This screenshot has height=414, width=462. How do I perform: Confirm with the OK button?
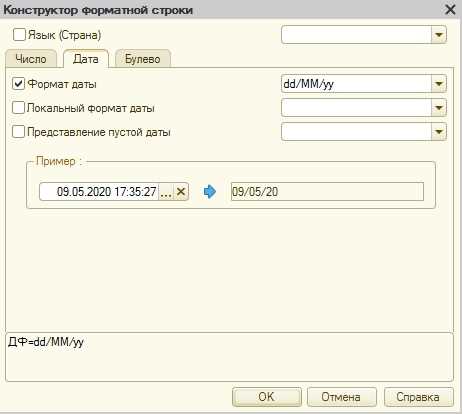click(x=267, y=397)
